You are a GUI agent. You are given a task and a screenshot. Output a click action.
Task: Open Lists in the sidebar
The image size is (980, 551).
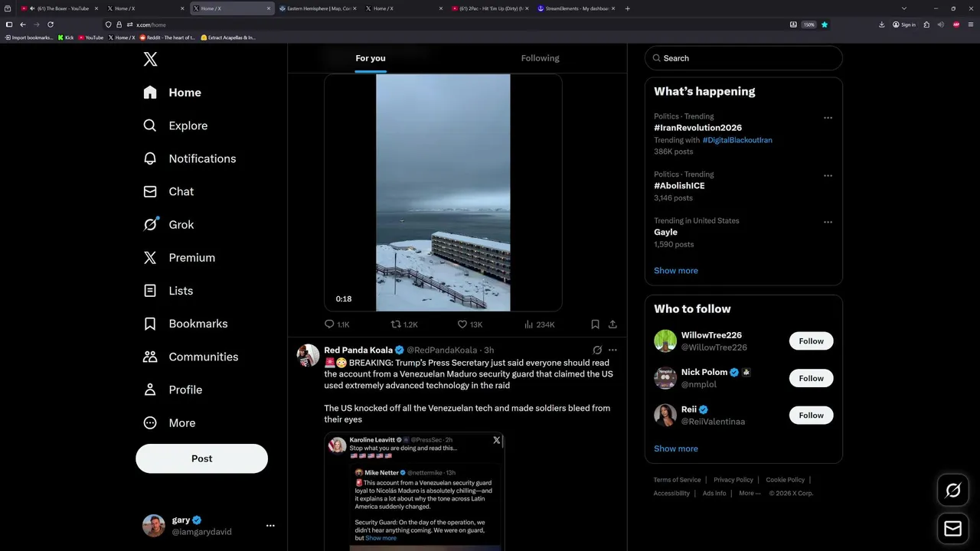(168, 291)
